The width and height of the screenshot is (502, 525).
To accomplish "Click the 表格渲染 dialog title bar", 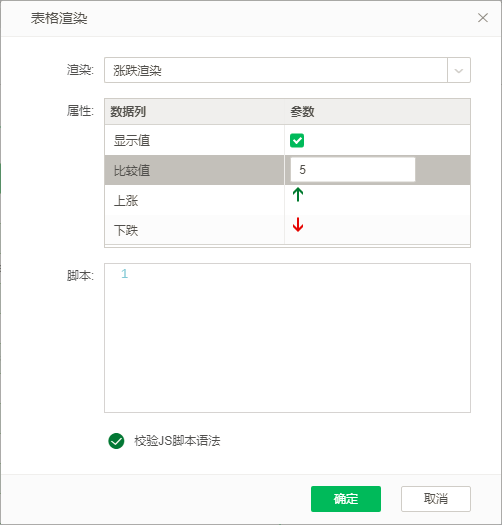I will (x=250, y=18).
